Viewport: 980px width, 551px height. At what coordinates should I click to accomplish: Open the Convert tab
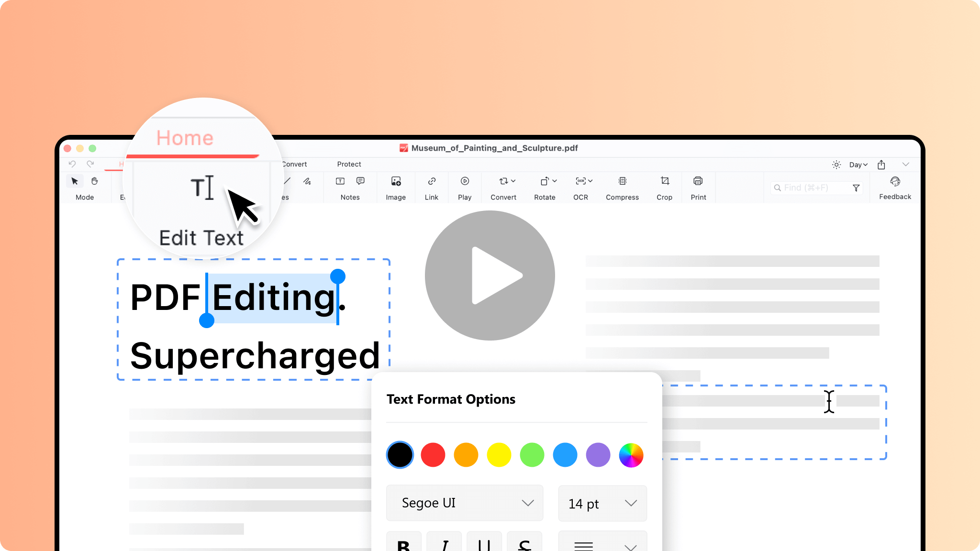295,164
